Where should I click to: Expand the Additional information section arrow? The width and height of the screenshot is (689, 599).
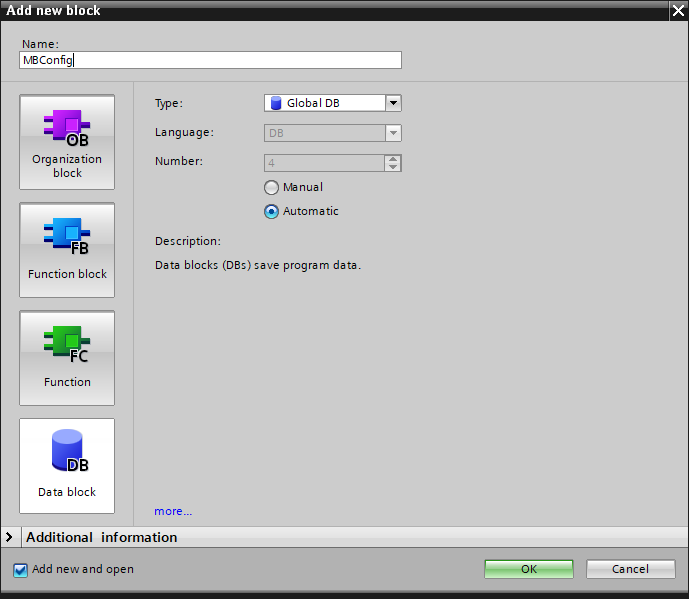[9, 537]
